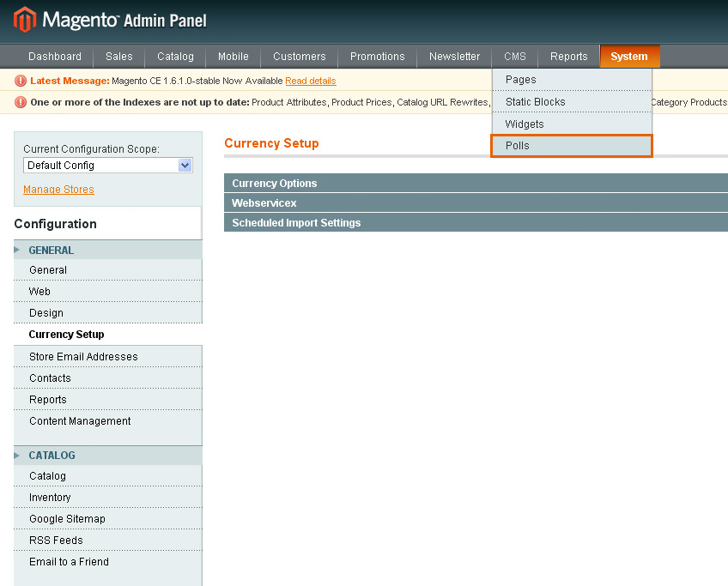The image size is (728, 586).
Task: Open the CMS menu
Action: click(x=515, y=57)
